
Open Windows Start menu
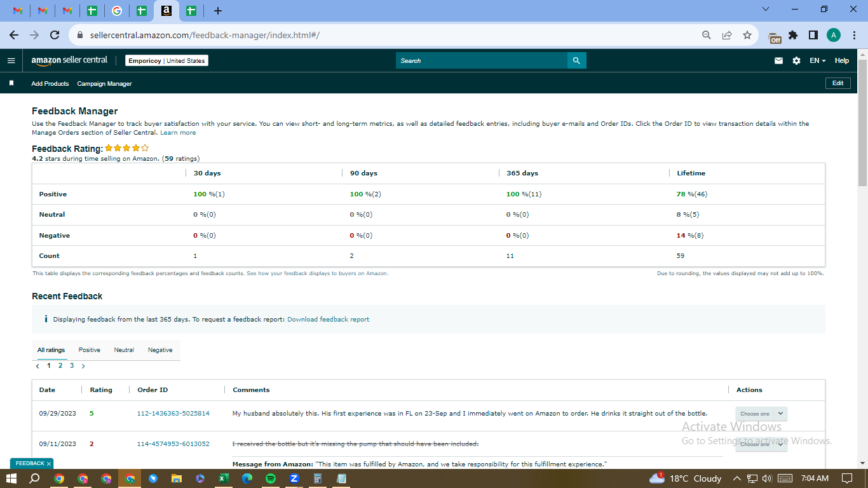(x=11, y=478)
